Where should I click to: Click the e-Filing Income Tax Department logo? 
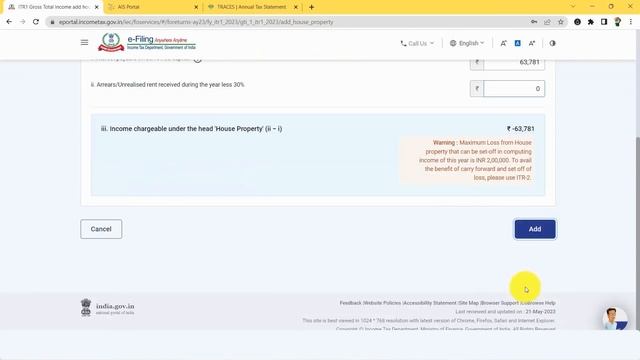point(147,42)
